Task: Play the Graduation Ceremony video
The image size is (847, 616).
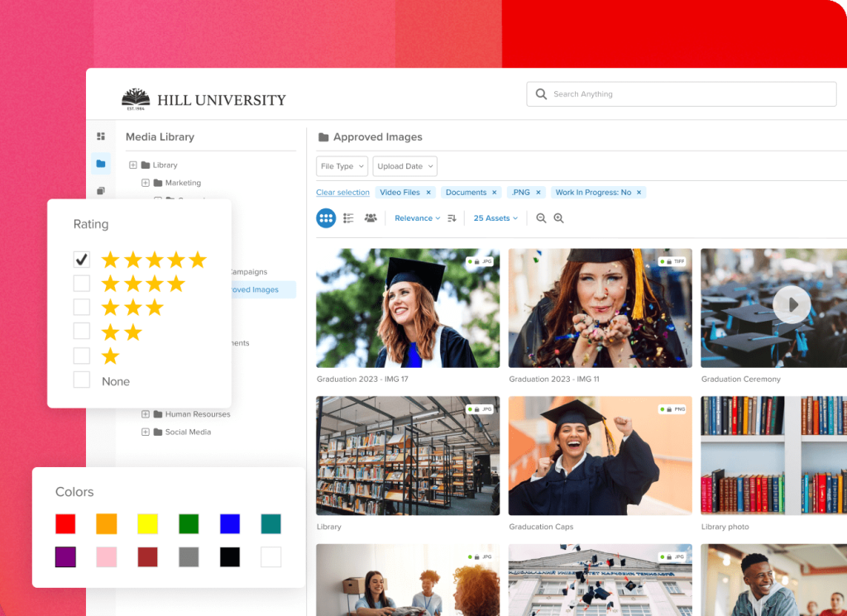Action: 792,305
